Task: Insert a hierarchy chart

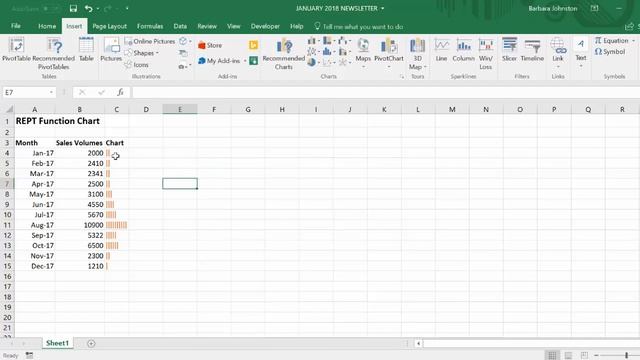Action: [329, 41]
